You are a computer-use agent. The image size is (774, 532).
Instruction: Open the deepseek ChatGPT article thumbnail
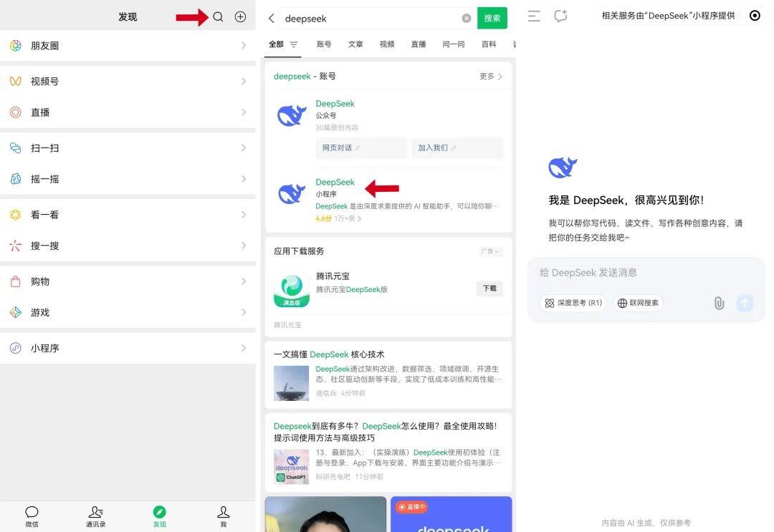tap(291, 466)
